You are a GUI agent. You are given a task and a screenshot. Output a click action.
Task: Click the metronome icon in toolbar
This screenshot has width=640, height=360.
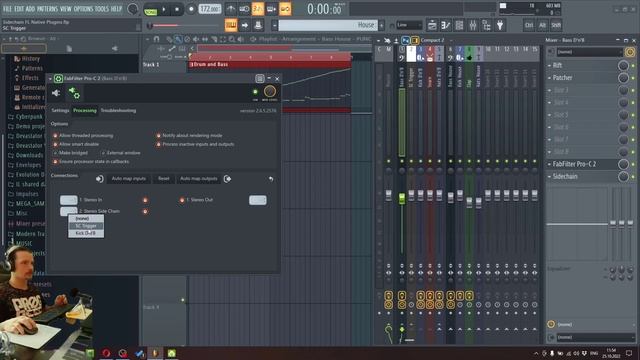(231, 9)
